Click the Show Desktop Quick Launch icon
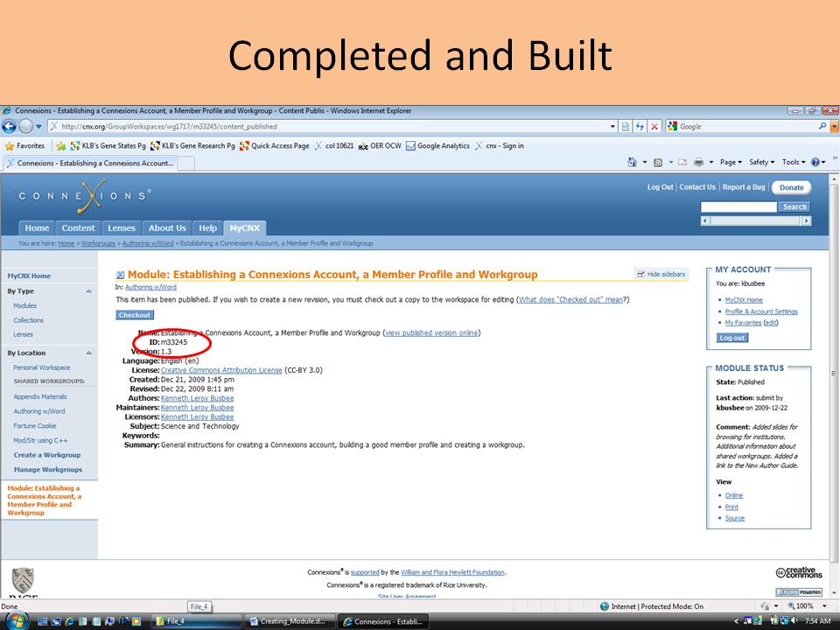 pos(43,621)
